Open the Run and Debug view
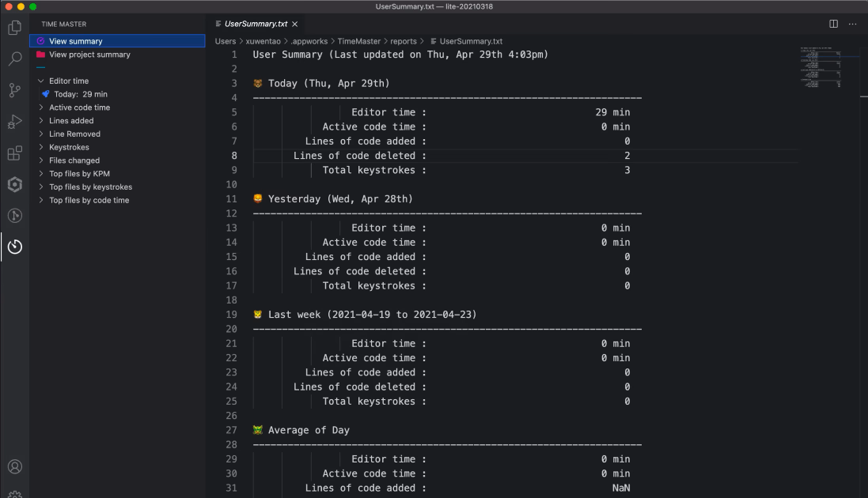This screenshot has height=498, width=868. click(x=15, y=121)
